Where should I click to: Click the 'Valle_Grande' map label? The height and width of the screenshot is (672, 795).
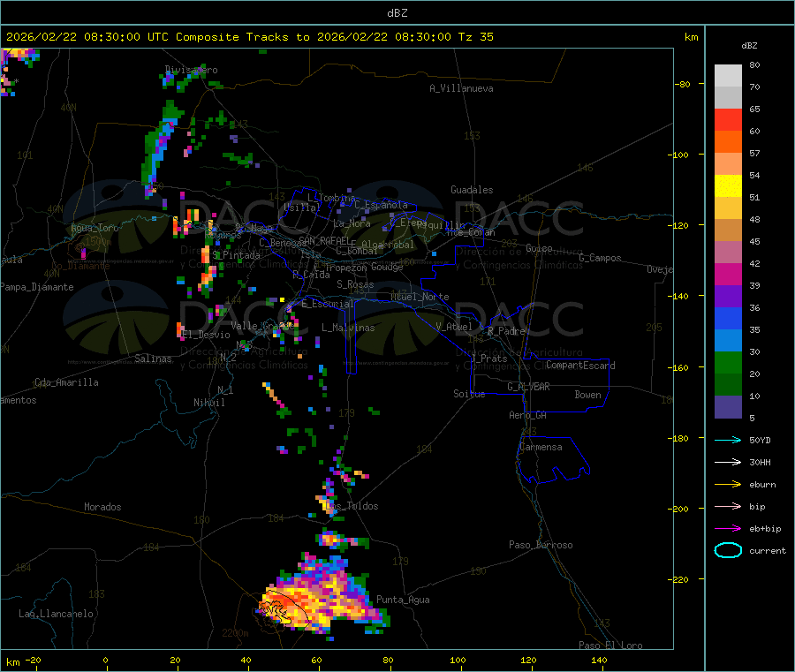pos(262,325)
